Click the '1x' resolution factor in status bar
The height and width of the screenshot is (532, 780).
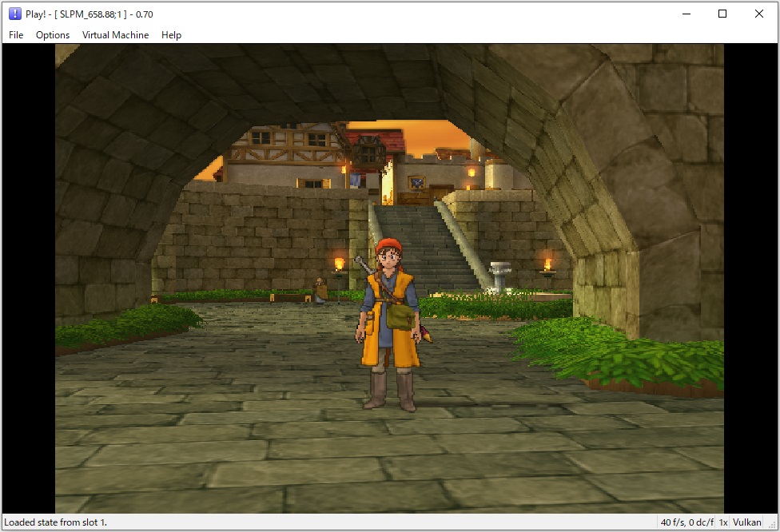tap(723, 522)
